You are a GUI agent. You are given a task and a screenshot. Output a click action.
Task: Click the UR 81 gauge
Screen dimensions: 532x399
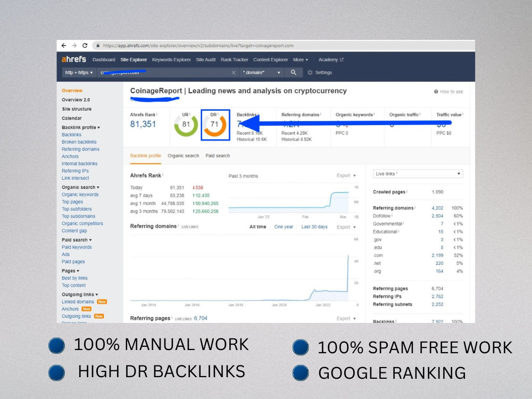point(186,125)
